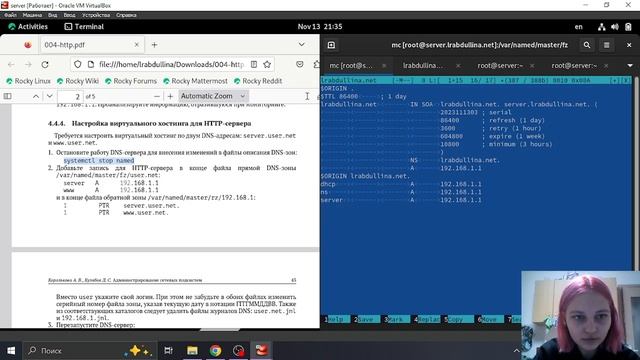Viewport: 640px width, 360px height.
Task: Expand terminal tabs list arrow
Action: [x=630, y=65]
